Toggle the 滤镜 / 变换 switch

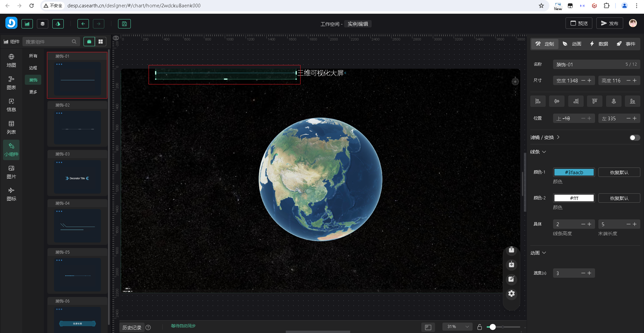(634, 138)
